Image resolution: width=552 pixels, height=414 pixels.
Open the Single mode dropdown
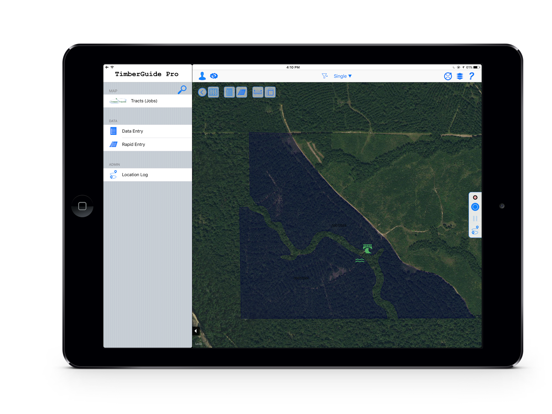pos(342,76)
